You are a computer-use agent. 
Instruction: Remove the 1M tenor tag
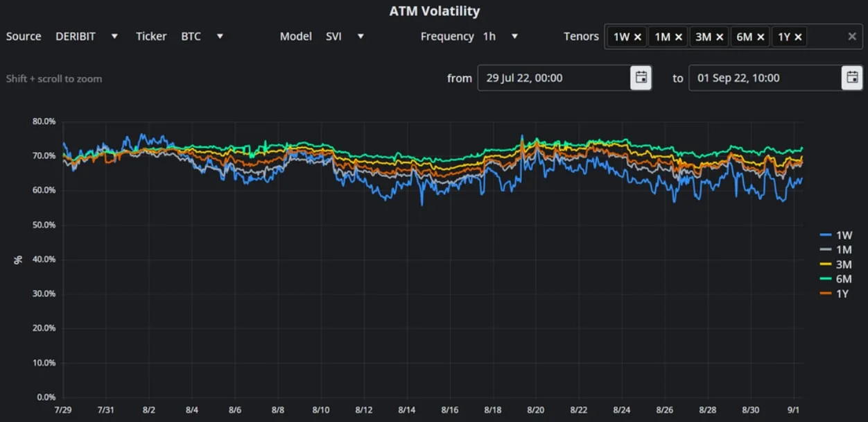[679, 37]
